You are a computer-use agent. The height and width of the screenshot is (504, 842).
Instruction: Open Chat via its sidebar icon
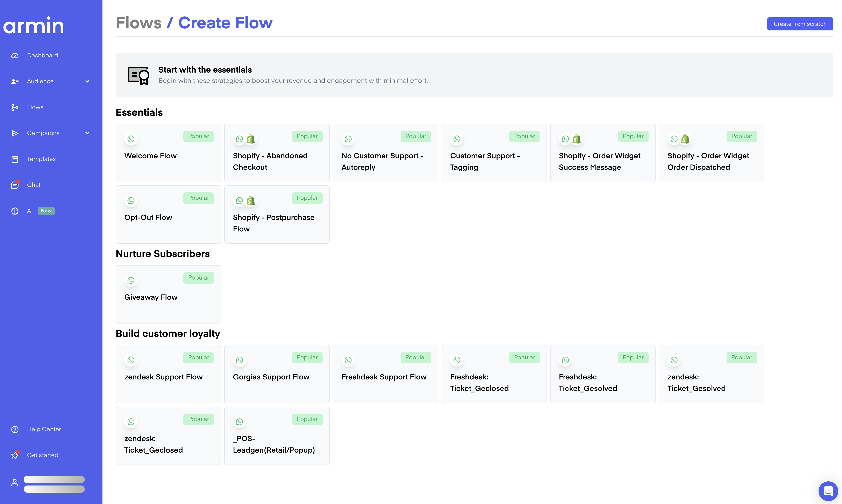click(15, 185)
